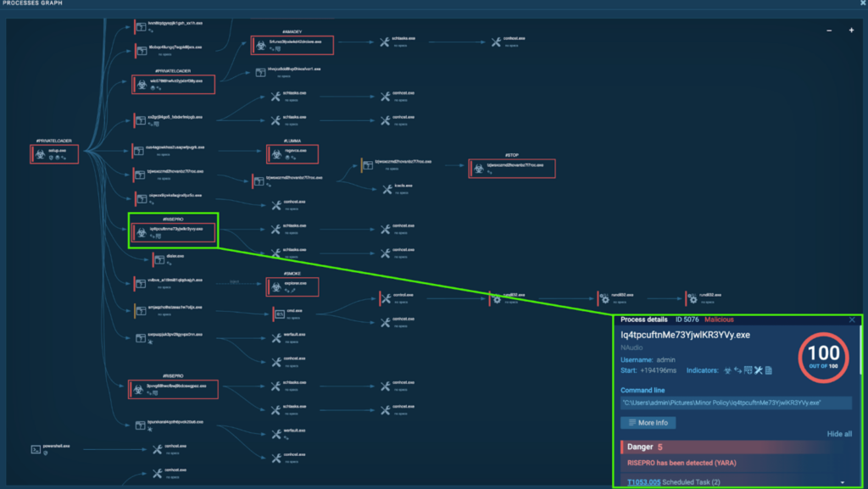Open the T1053.005 technique link
The height and width of the screenshot is (489, 868).
coord(644,482)
